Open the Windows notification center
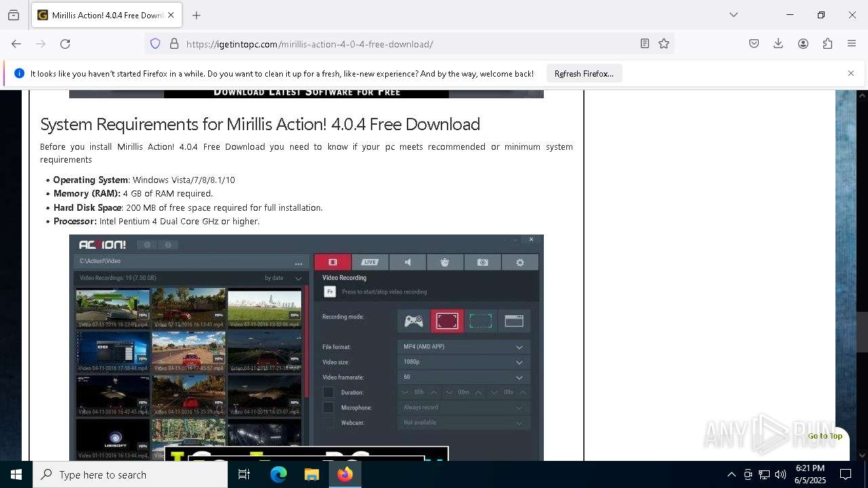The image size is (868, 488). coord(846,474)
